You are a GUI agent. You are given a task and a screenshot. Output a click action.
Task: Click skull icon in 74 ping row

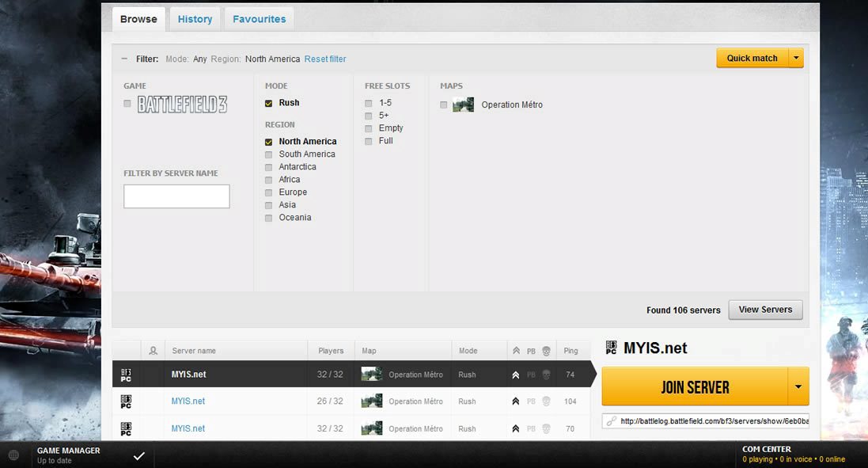pyautogui.click(x=546, y=375)
